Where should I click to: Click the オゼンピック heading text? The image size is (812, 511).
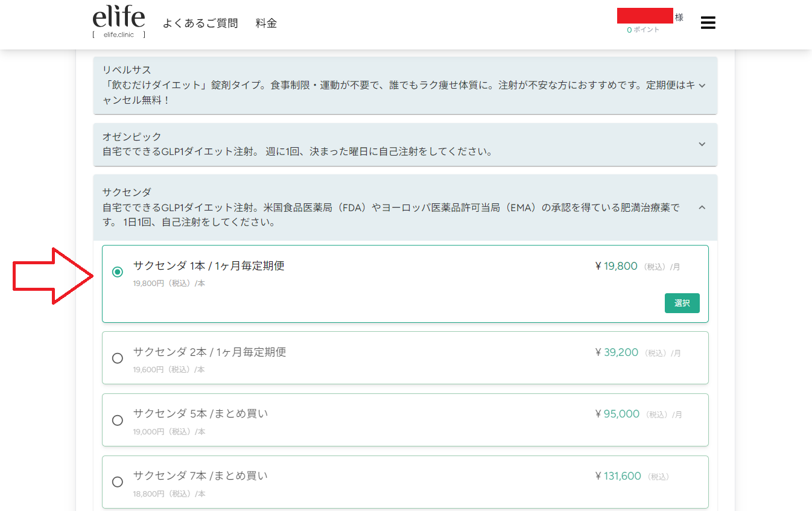132,137
